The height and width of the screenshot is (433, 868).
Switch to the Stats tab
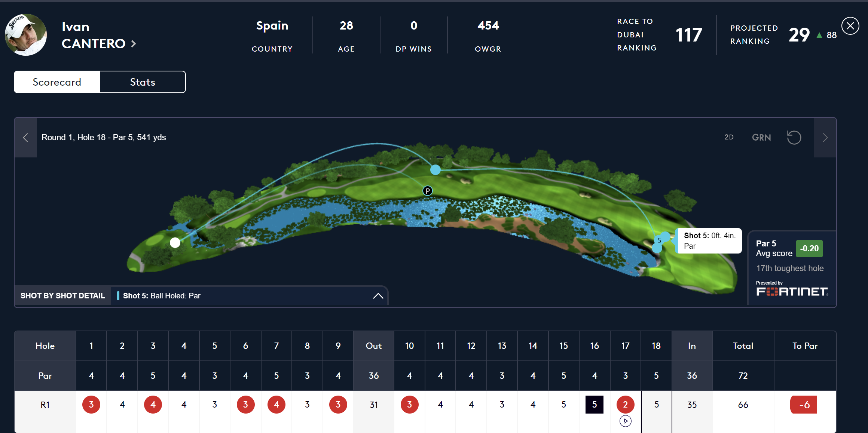143,82
